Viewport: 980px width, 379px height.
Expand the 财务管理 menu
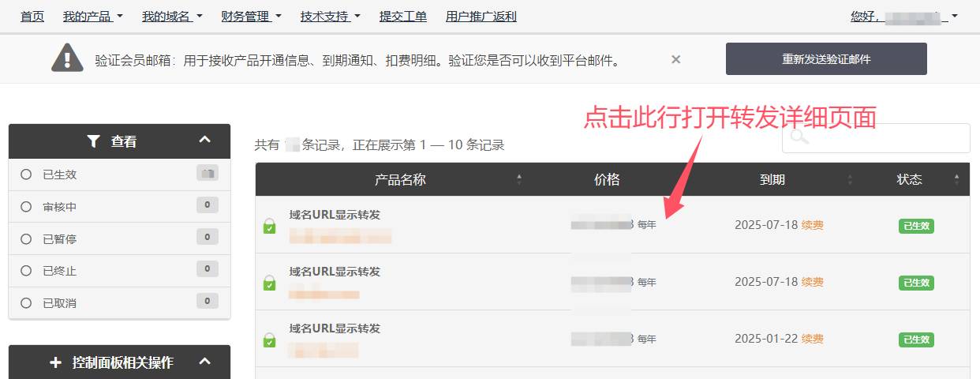251,16
